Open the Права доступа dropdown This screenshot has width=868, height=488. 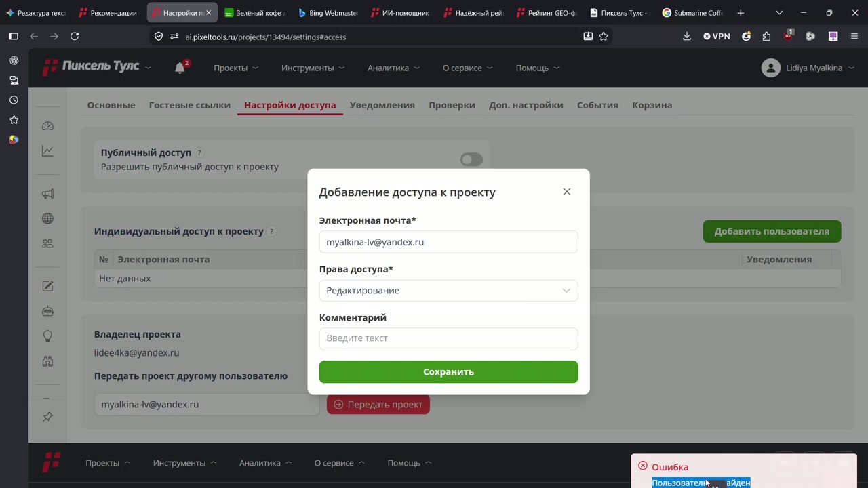pyautogui.click(x=448, y=291)
